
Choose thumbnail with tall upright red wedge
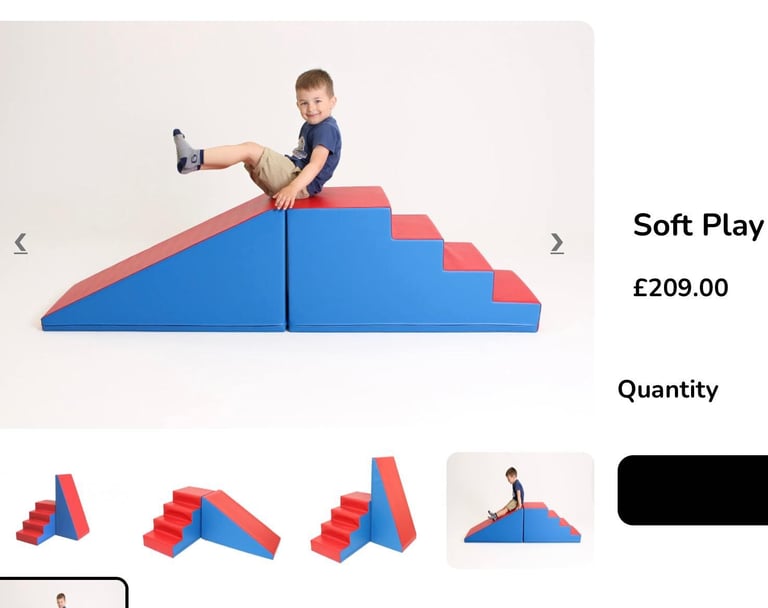[x=363, y=510]
